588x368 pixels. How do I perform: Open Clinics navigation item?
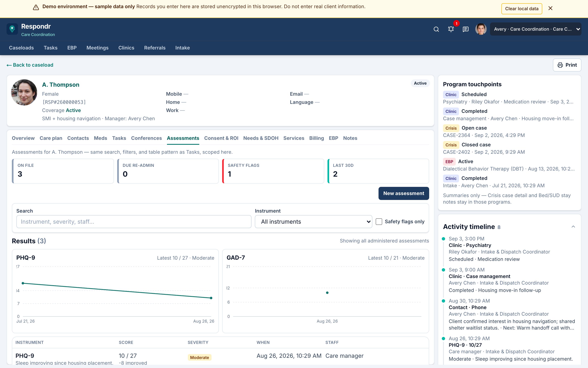click(x=126, y=48)
